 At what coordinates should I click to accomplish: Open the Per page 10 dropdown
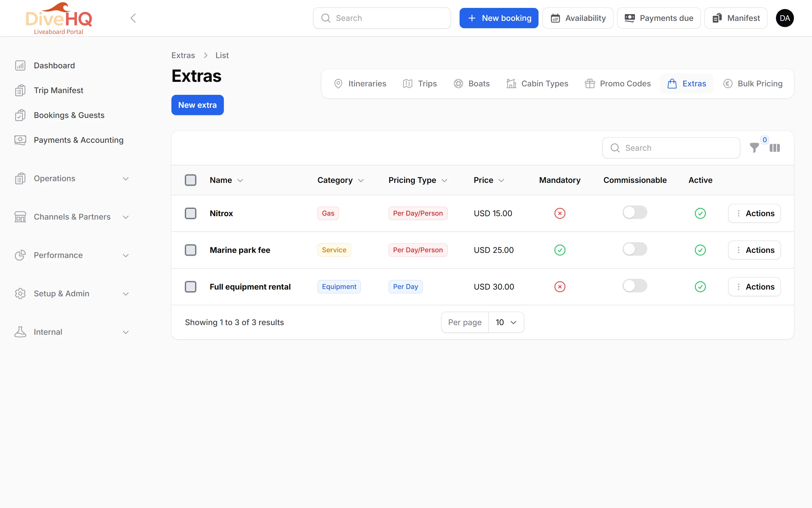pos(506,322)
